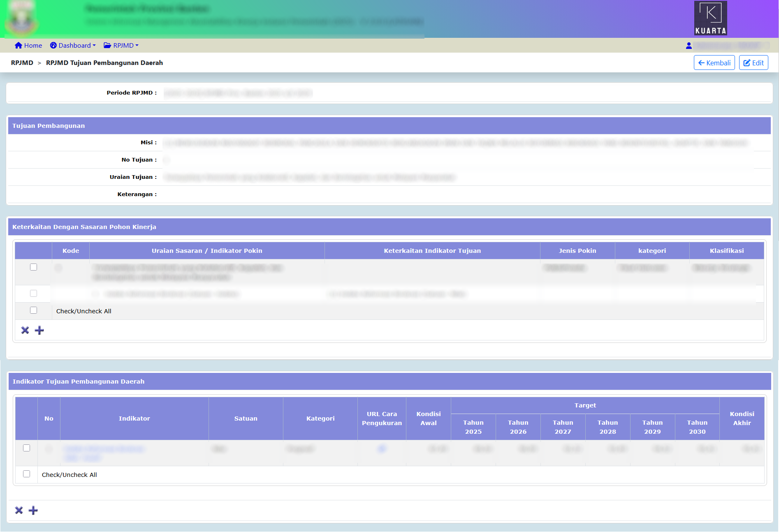The height and width of the screenshot is (532, 779).
Task: Click the KUARTA logo icon
Action: [x=710, y=18]
